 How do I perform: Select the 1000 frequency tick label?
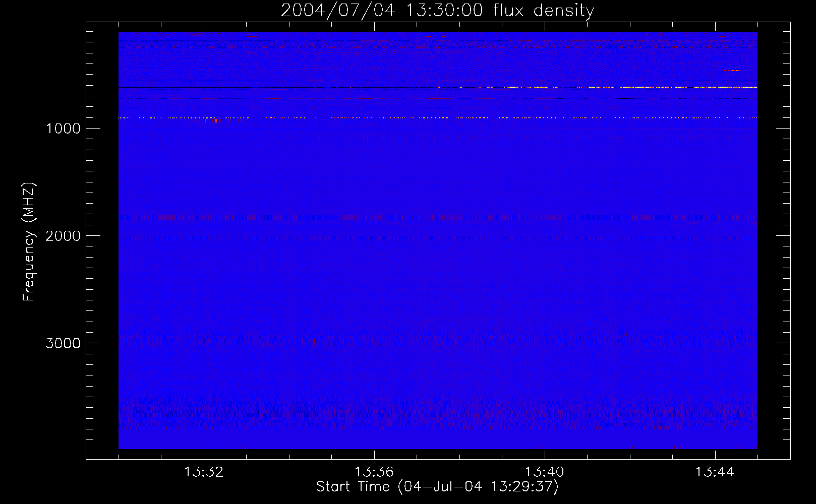coord(63,129)
